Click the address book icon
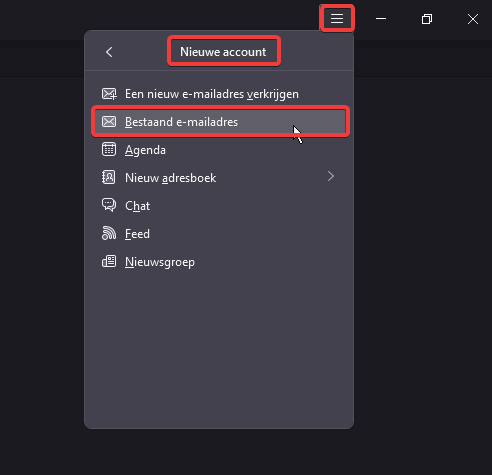 (x=109, y=177)
